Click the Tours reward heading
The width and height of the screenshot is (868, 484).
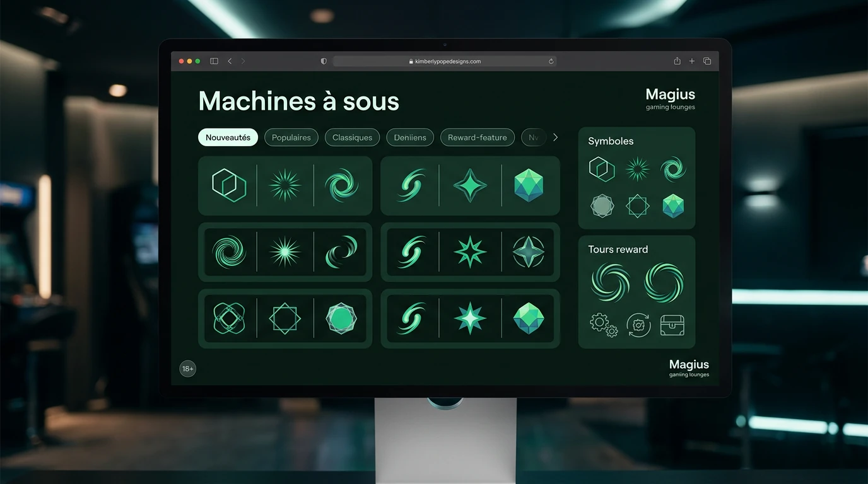click(x=618, y=250)
